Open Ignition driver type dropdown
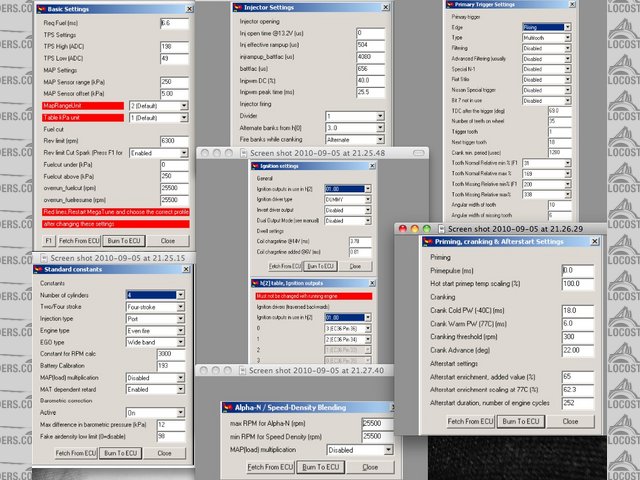This screenshot has width=640, height=480. pos(368,200)
